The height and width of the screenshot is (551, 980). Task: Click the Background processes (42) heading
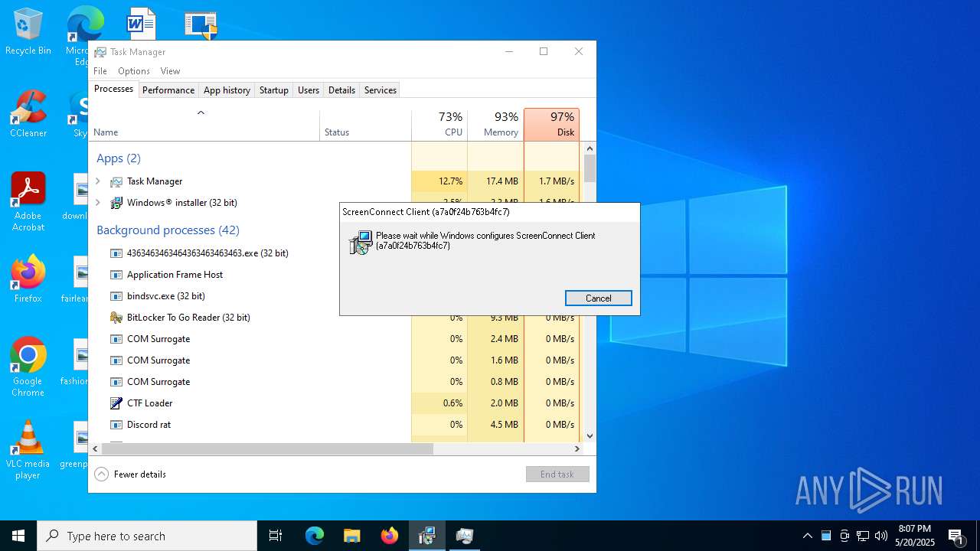point(168,230)
